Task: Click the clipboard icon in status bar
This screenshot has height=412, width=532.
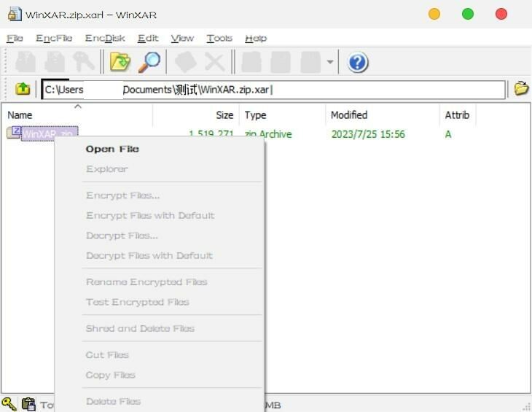Action: point(28,404)
